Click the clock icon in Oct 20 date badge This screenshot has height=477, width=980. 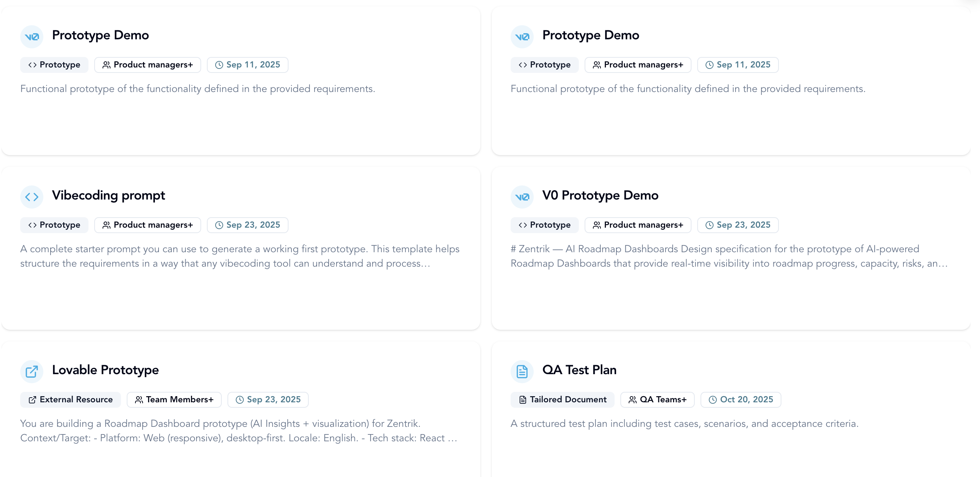pos(712,399)
